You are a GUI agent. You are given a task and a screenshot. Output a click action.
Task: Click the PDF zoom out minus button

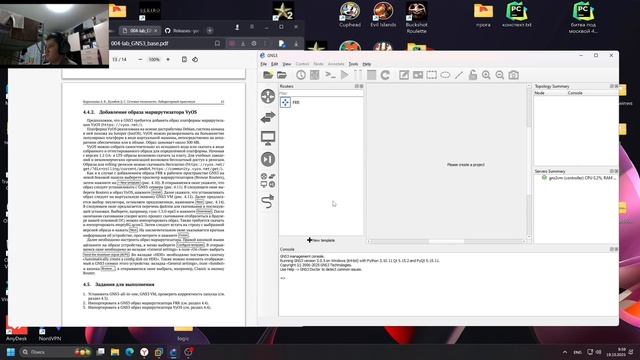(x=140, y=60)
